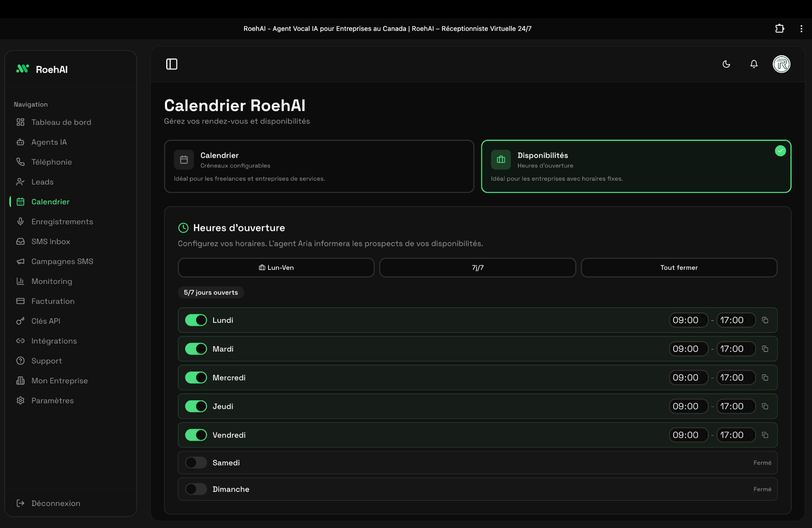Open notifications bell

754,64
